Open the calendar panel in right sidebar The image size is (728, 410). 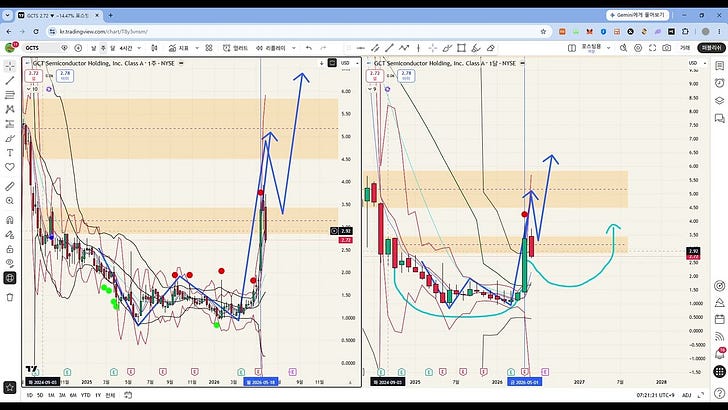pyautogui.click(x=719, y=319)
